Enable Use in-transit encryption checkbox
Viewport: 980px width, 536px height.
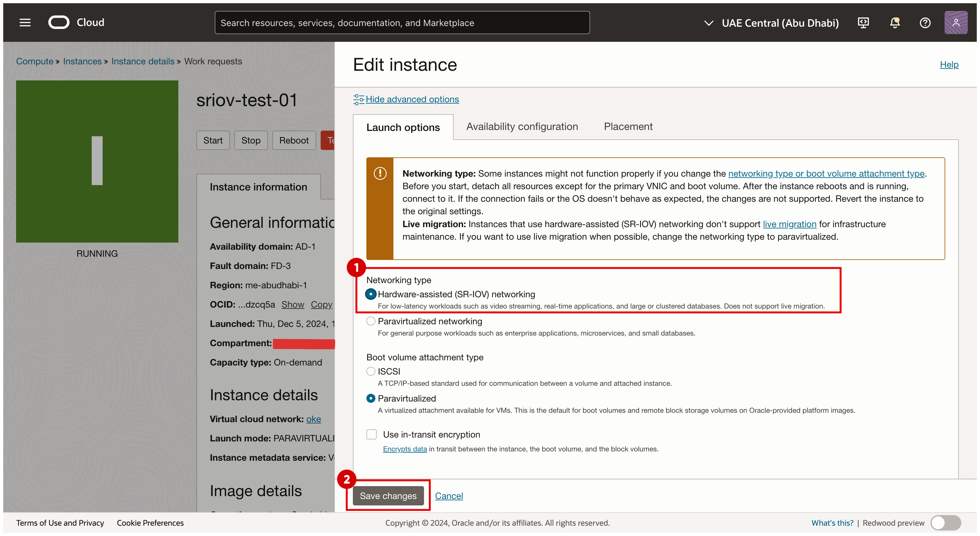(x=371, y=434)
